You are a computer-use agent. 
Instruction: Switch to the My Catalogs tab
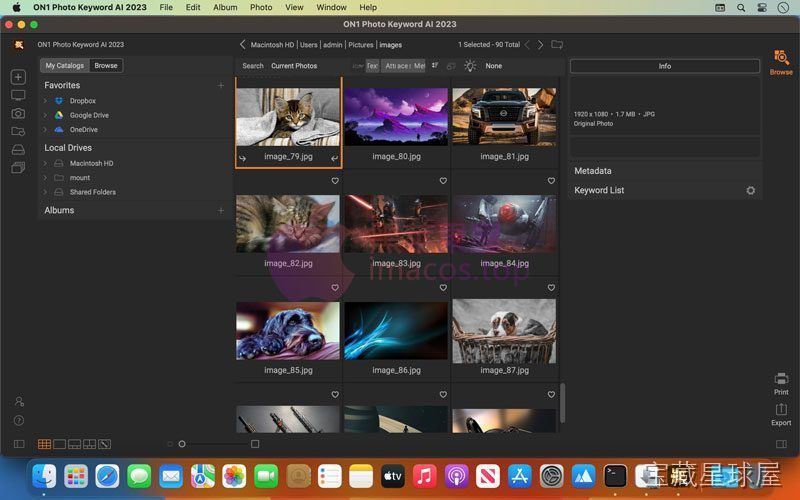pyautogui.click(x=65, y=65)
